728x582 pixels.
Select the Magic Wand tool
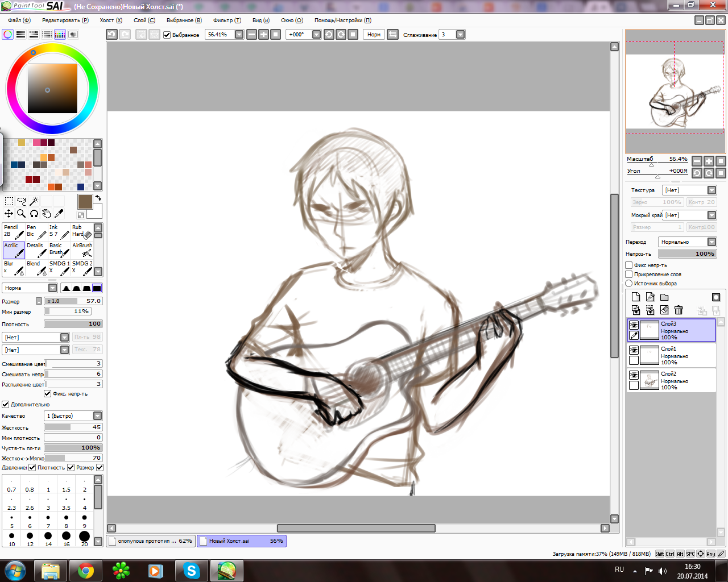point(34,201)
